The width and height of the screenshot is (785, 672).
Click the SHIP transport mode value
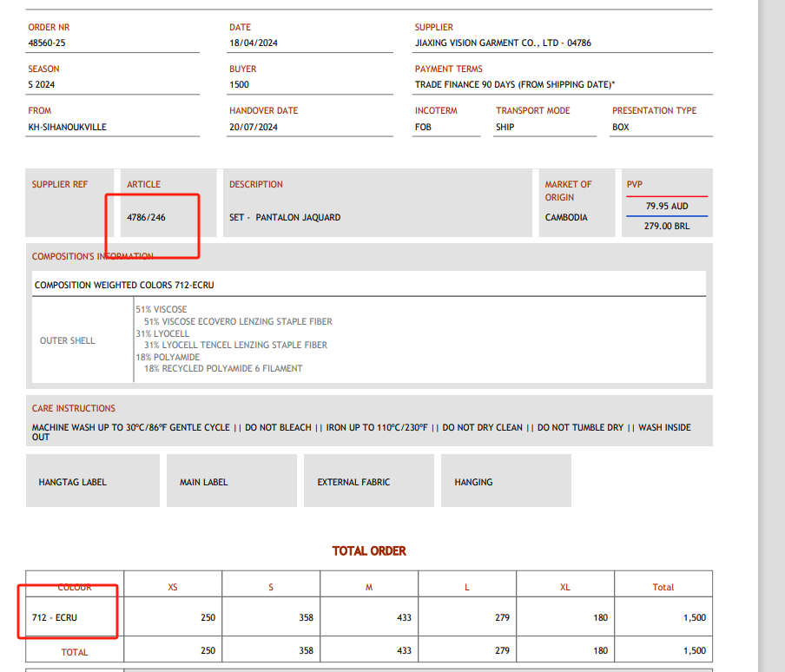(505, 127)
